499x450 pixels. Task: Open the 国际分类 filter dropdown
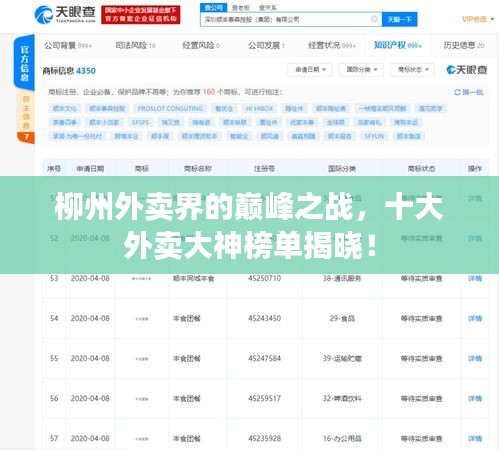pos(361,70)
